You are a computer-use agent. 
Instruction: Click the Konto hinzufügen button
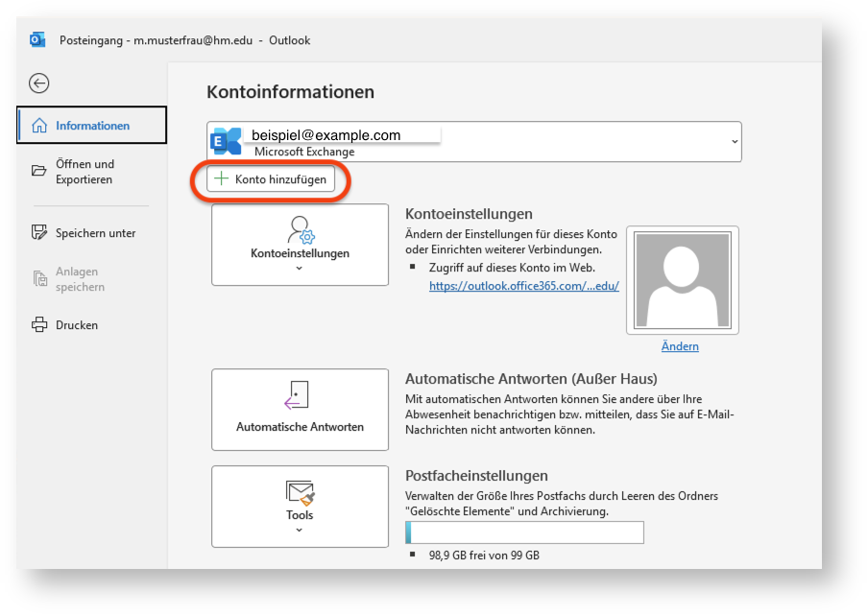pos(271,179)
